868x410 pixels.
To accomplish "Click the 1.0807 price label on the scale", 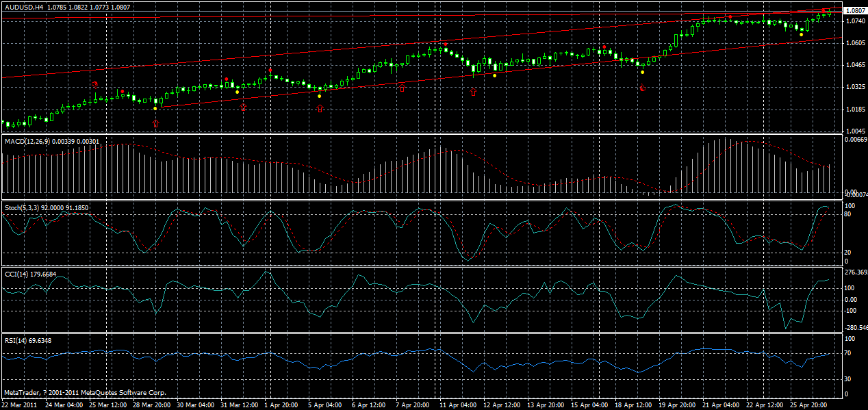I will (x=856, y=10).
